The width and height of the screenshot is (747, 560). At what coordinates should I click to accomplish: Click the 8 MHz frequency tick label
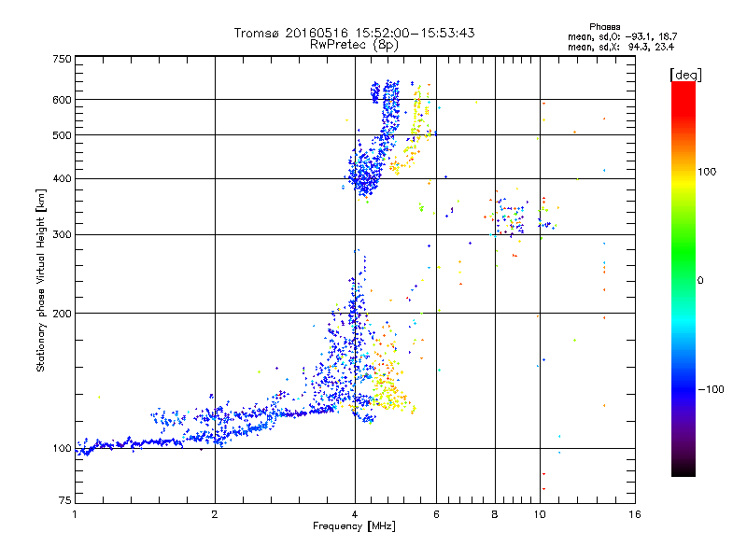click(495, 514)
